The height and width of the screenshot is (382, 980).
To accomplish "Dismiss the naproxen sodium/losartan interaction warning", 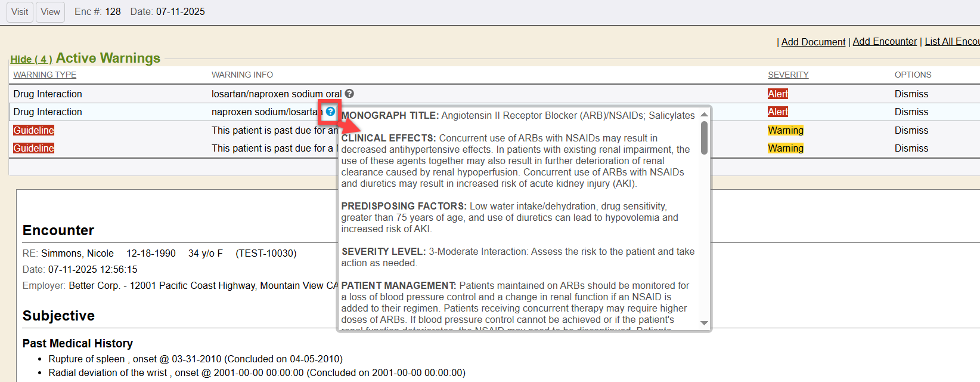I will click(x=911, y=112).
